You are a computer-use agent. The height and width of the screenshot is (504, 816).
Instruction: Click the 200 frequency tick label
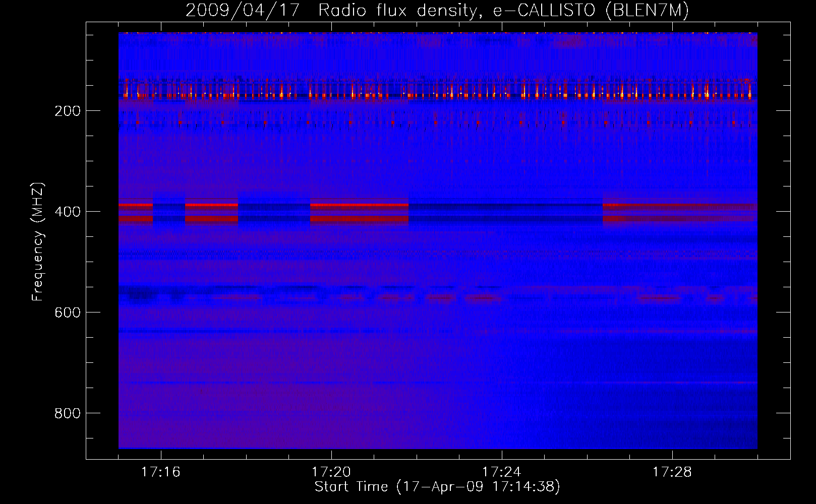[68, 111]
